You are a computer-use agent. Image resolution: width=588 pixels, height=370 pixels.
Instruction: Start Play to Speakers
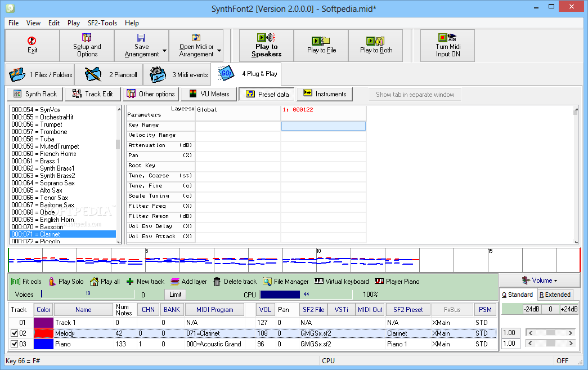[266, 46]
